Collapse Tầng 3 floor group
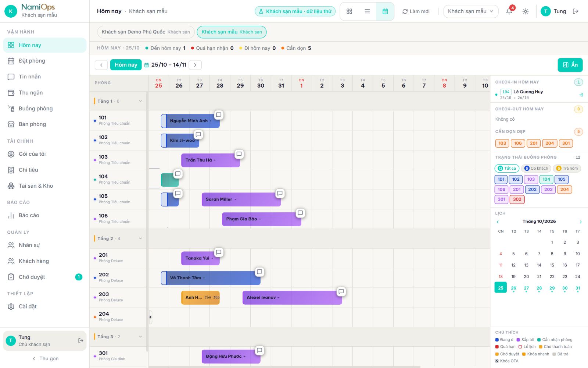 [140, 337]
